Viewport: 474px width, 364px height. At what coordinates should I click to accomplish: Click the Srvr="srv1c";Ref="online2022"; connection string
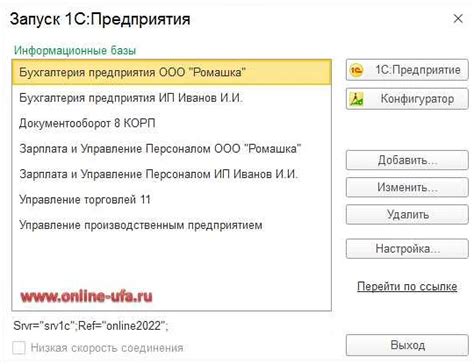(91, 326)
